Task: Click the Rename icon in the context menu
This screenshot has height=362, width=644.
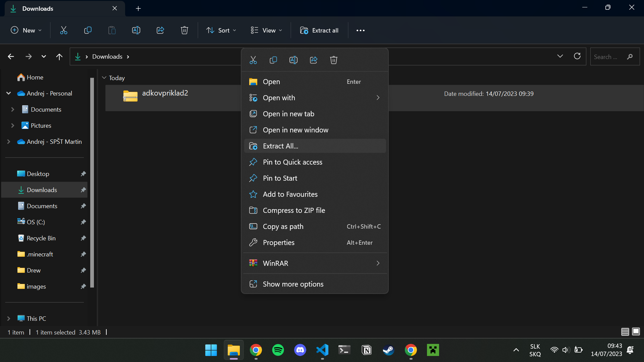Action: (293, 60)
